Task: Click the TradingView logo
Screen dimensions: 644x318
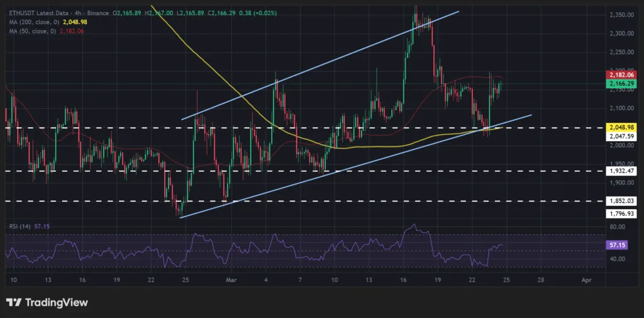Action: point(47,303)
